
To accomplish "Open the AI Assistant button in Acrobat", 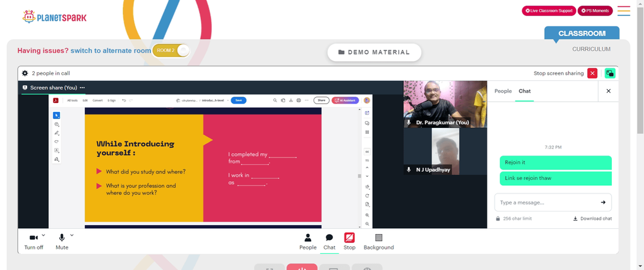I will [x=345, y=100].
